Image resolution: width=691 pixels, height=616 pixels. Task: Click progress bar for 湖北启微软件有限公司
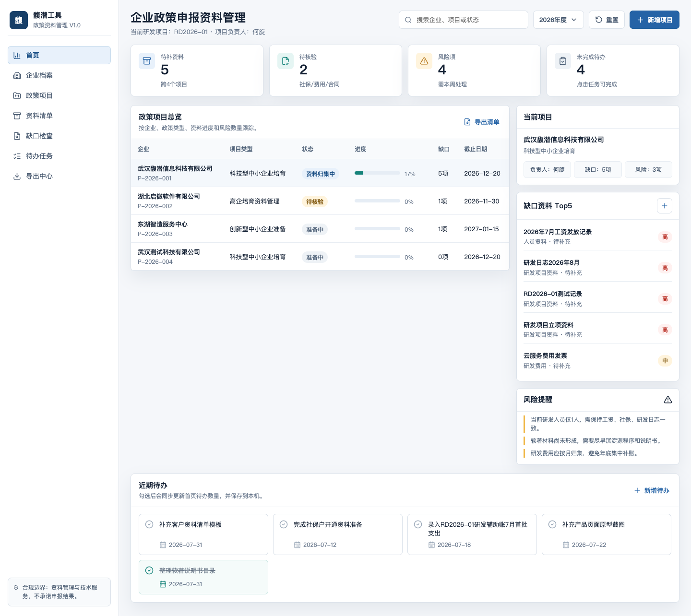pyautogui.click(x=377, y=201)
